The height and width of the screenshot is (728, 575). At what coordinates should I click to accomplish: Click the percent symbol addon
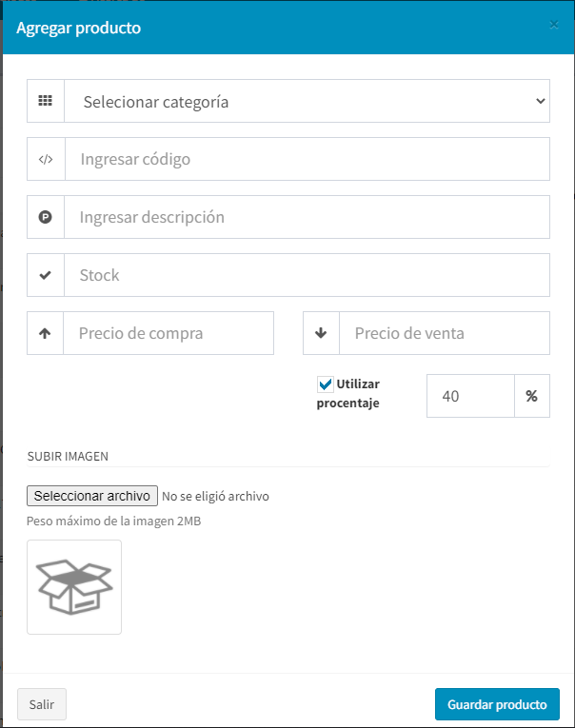pos(531,396)
